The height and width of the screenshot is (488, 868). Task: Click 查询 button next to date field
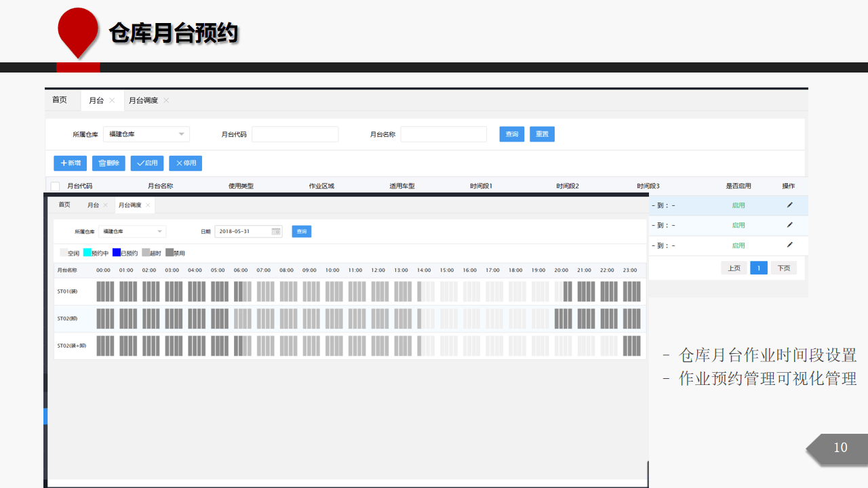(302, 231)
